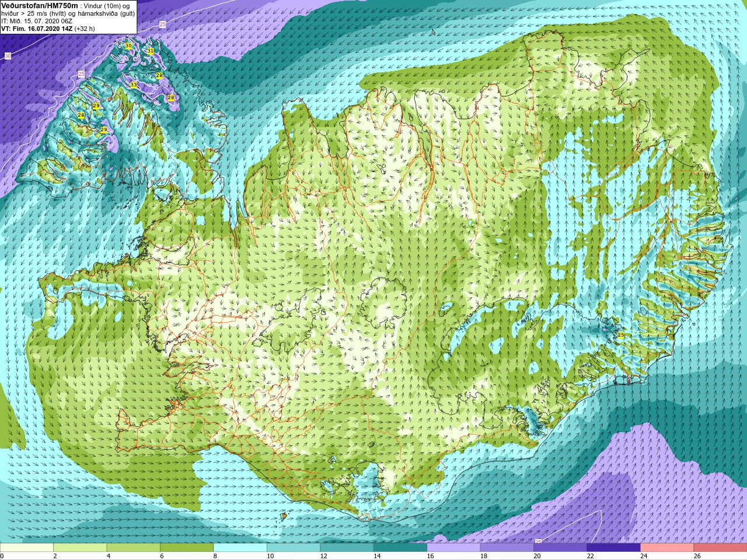Click the 0–2 m/s pale yellow legend swatch
Screen dimensions: 747x560
point(27,548)
